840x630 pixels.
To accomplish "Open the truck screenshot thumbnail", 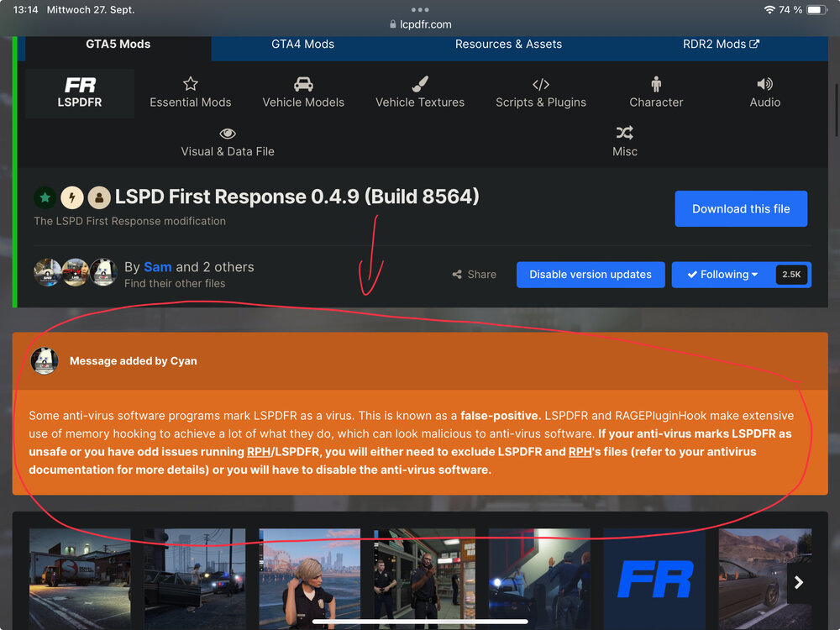I will 80,579.
